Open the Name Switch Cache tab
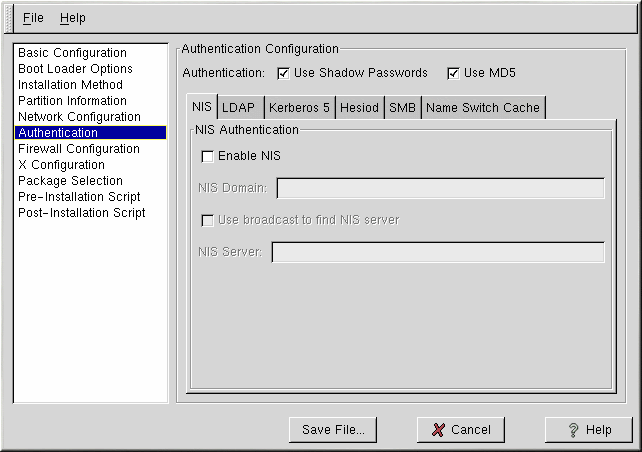This screenshot has width=642, height=452. (x=482, y=108)
